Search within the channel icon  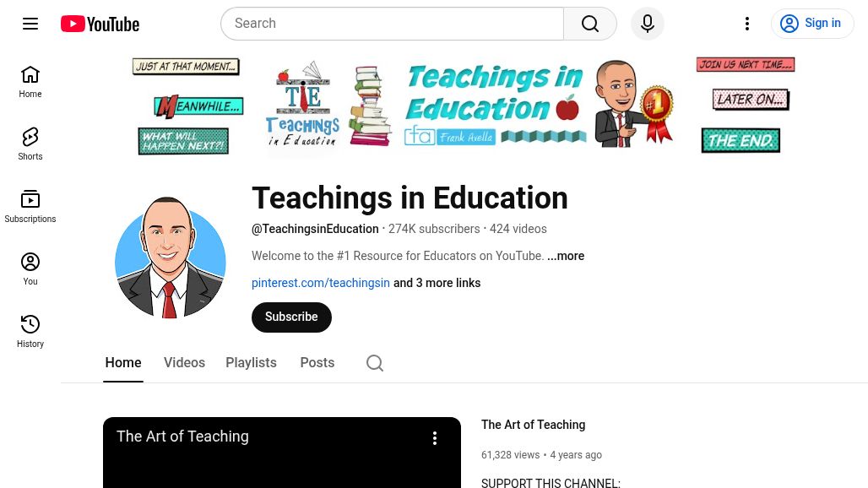pyautogui.click(x=375, y=363)
